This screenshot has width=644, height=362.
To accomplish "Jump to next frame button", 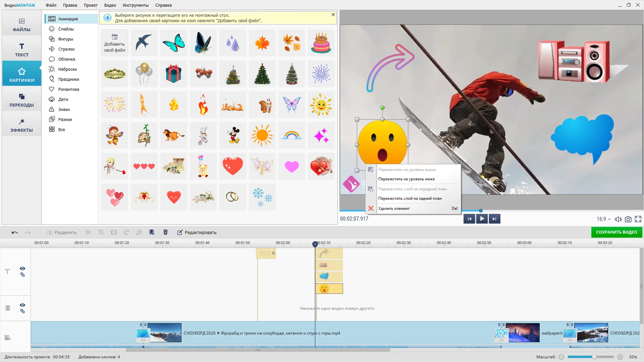I will (494, 219).
